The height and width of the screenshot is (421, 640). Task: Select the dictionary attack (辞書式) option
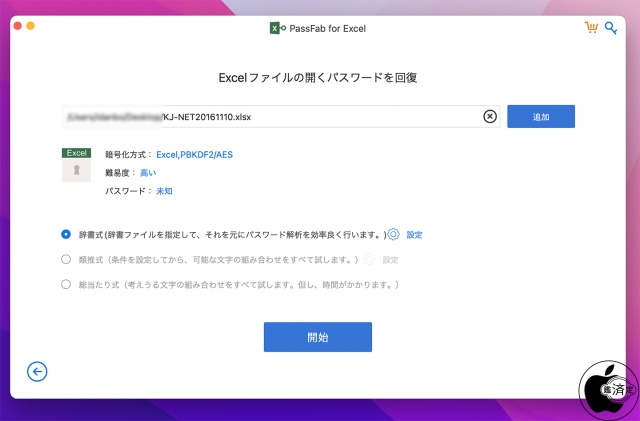[x=66, y=234]
